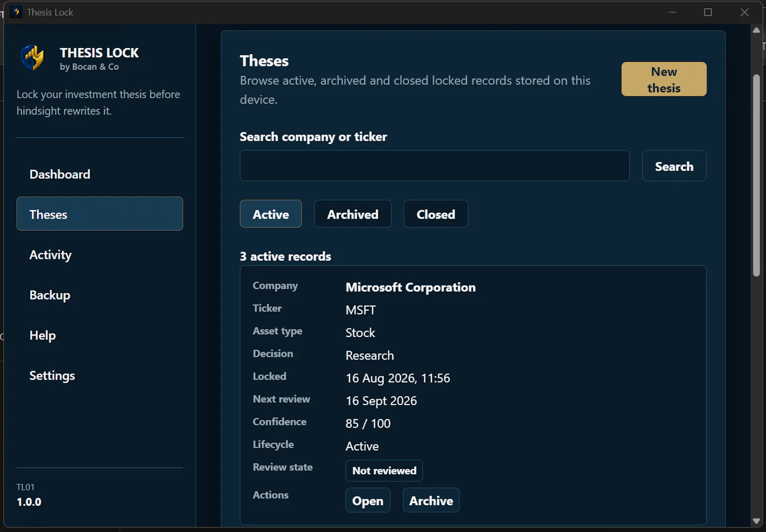Screen dimensions: 766x532
Task: Click the Thesis Lock title bar app icon
Action: point(16,12)
